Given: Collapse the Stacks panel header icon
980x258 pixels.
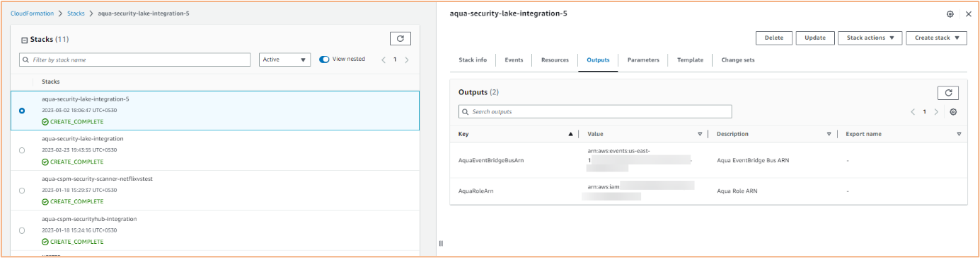Looking at the screenshot, I should pos(25,40).
